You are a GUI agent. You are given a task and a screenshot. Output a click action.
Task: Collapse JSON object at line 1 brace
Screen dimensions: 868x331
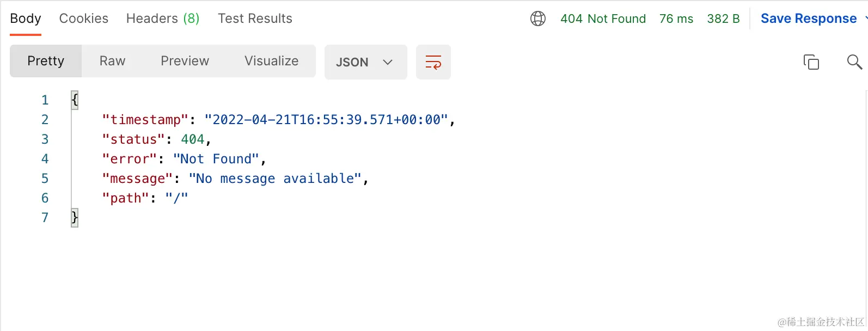(75, 100)
